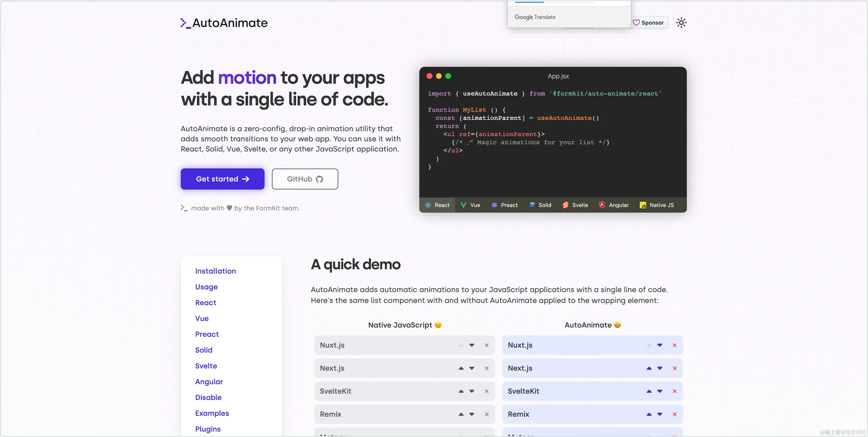Go to Preact in sidebar
This screenshot has height=437, width=868.
[x=207, y=334]
